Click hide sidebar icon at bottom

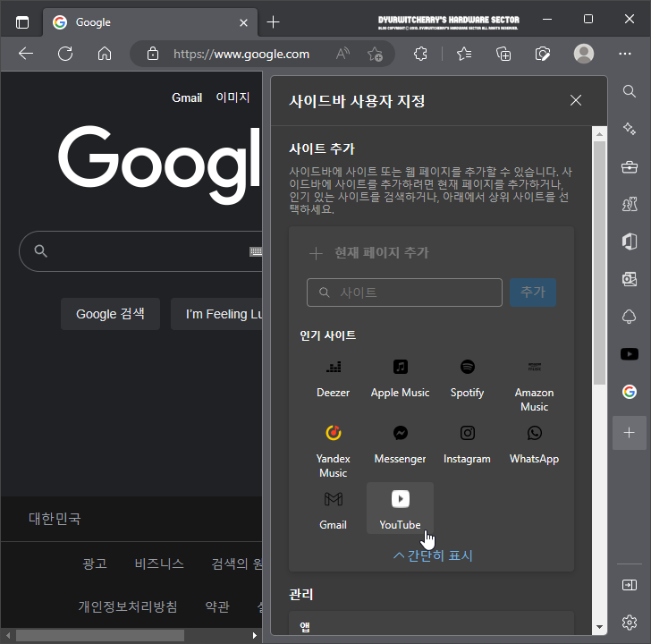pos(630,585)
